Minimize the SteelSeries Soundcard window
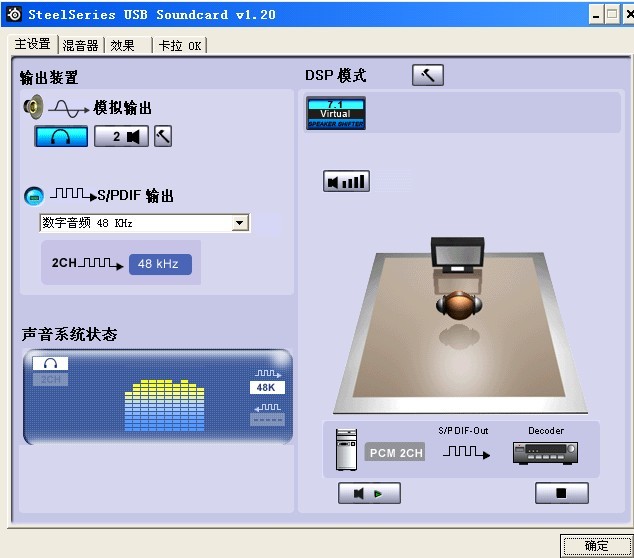The width and height of the screenshot is (634, 558). pos(596,15)
